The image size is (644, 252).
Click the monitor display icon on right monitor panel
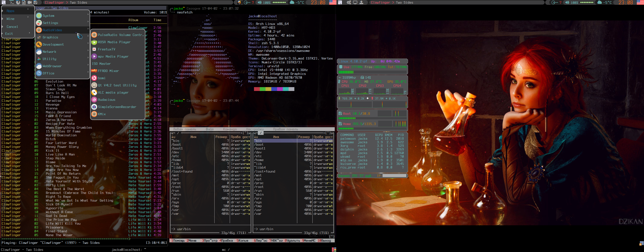click(355, 2)
